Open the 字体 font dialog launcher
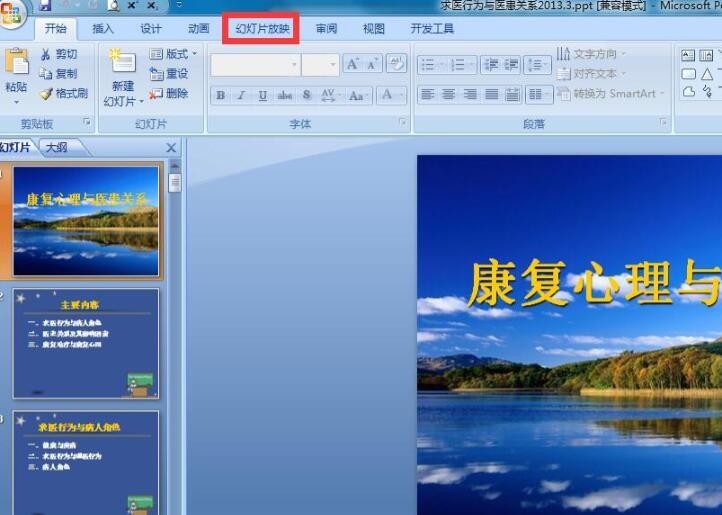The image size is (722, 515). coord(402,122)
